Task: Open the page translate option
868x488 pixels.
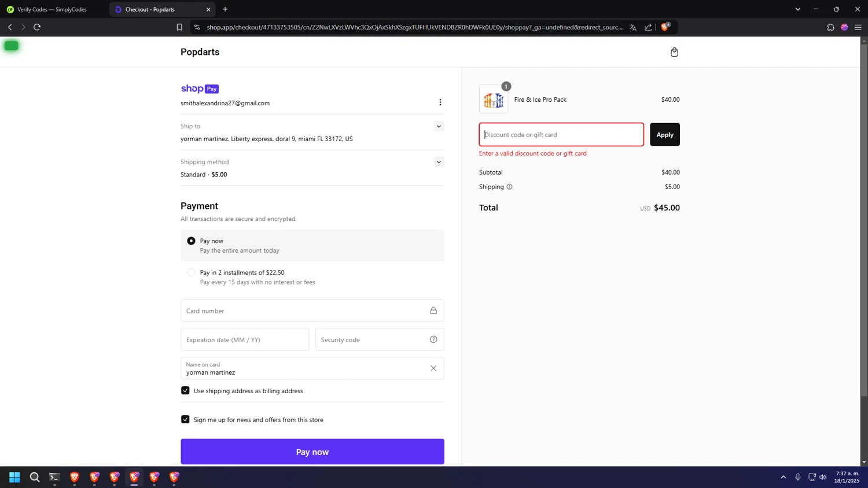Action: (633, 27)
